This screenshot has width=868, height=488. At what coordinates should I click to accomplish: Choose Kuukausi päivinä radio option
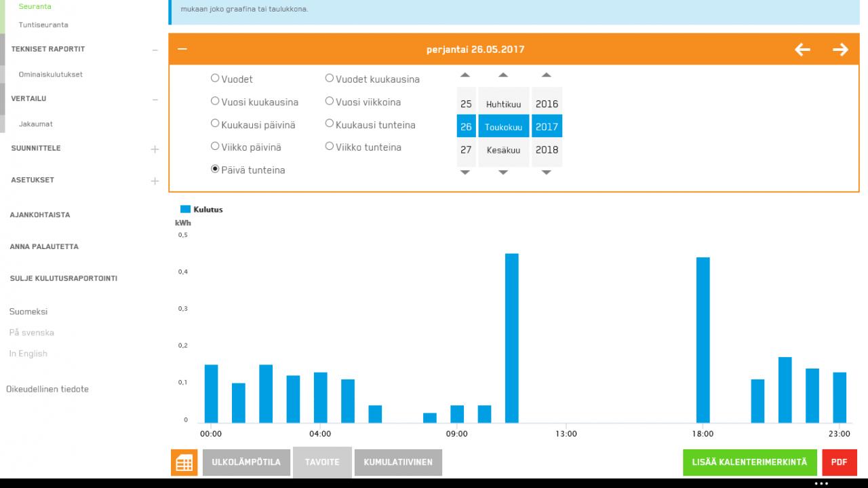pyautogui.click(x=215, y=124)
